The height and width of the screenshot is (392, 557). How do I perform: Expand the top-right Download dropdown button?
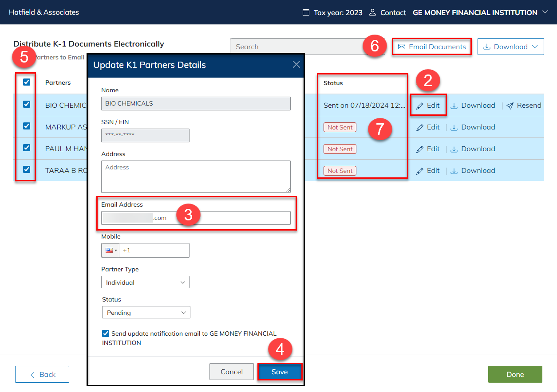(x=510, y=47)
